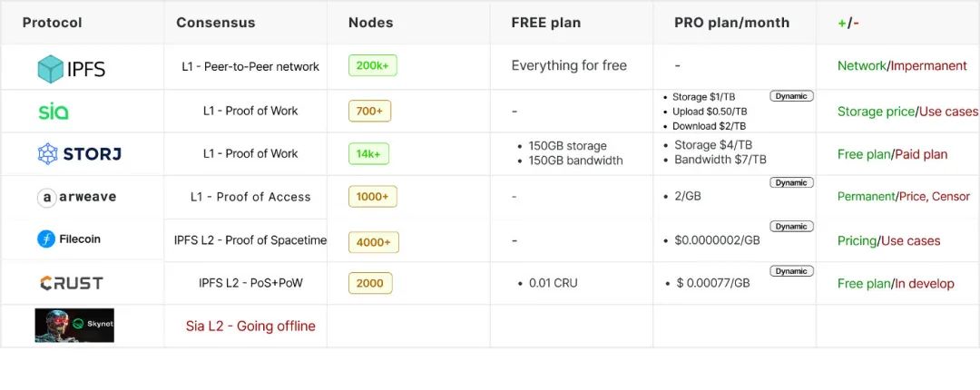Click the Dynamic tag in Sia row
The height and width of the screenshot is (390, 980).
(791, 96)
